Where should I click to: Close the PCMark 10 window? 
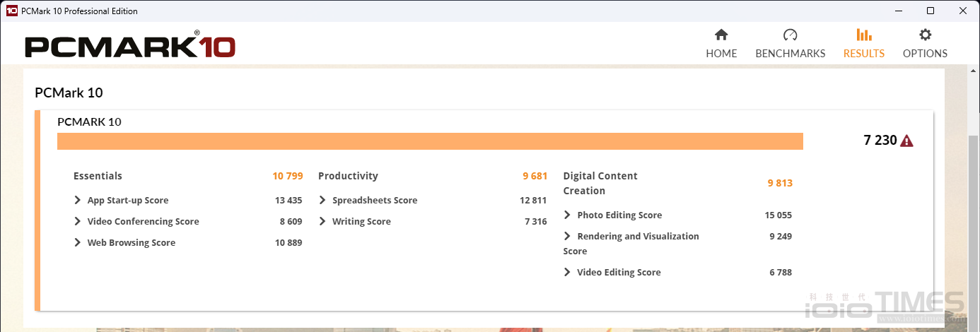pyautogui.click(x=963, y=11)
